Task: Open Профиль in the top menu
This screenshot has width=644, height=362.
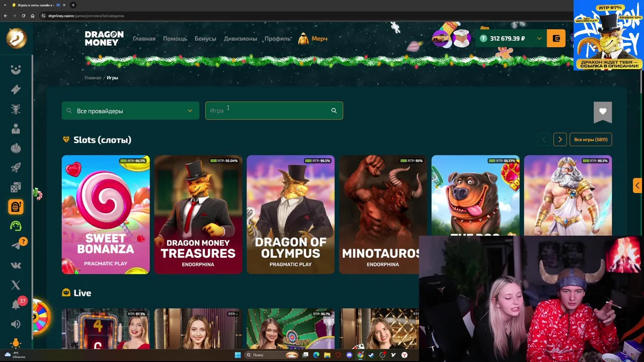Action: 278,39
